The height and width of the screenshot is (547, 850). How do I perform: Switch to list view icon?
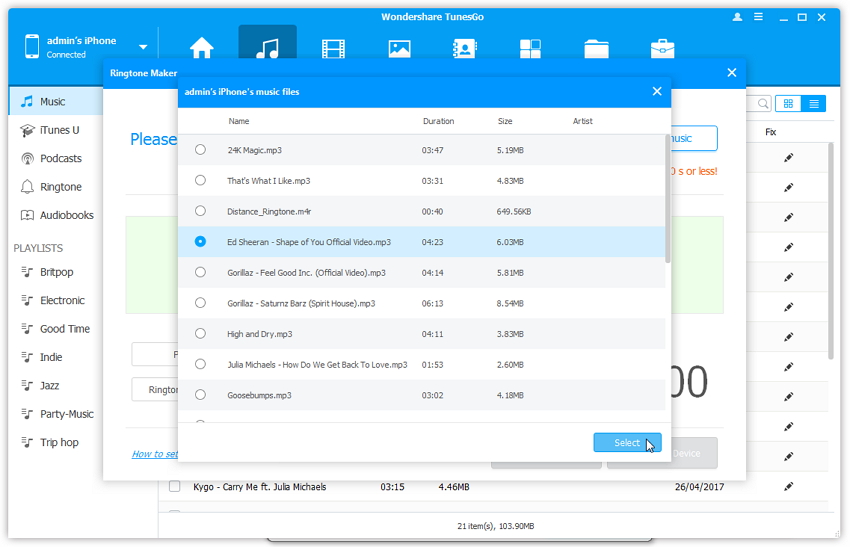pos(814,104)
